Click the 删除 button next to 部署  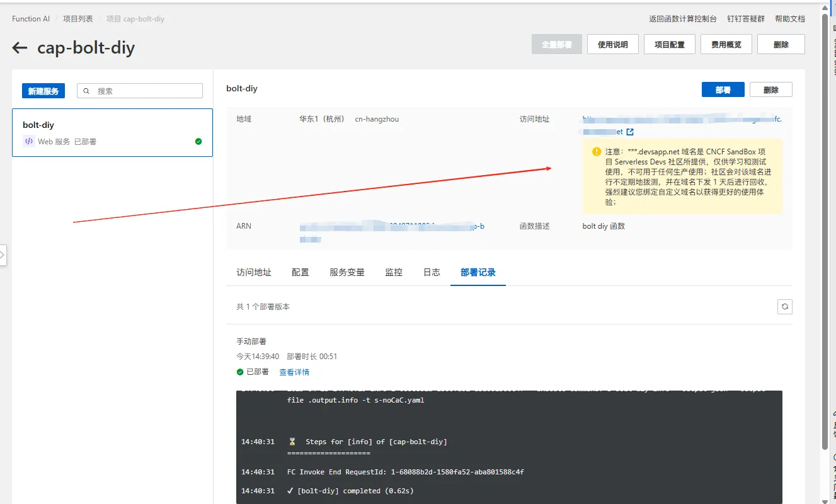click(771, 89)
